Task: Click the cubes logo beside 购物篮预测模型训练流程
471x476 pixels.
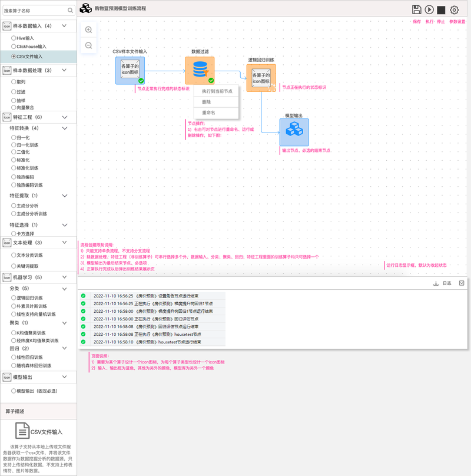Action: point(85,8)
